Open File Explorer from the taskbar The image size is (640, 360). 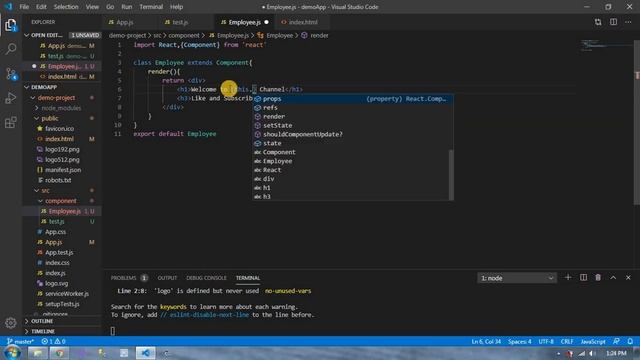[38, 353]
